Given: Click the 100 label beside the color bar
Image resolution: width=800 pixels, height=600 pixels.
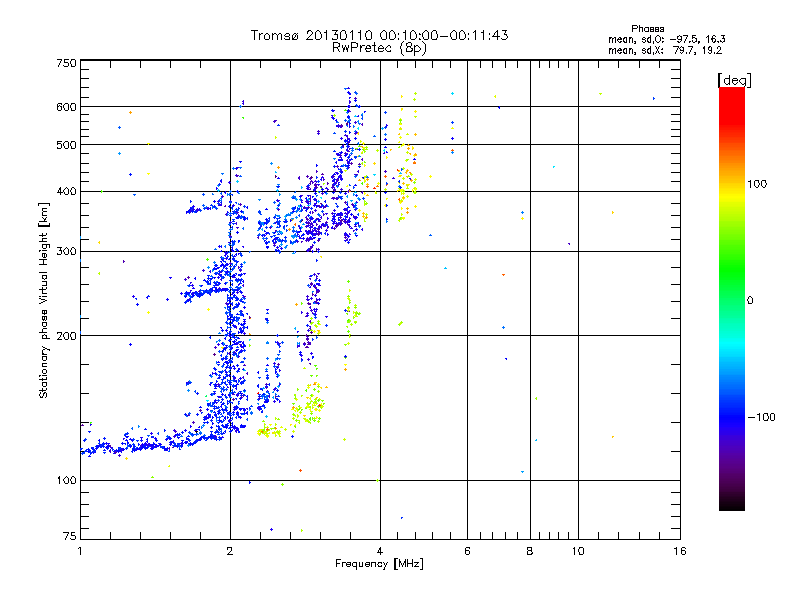Looking at the screenshot, I should click(x=757, y=184).
